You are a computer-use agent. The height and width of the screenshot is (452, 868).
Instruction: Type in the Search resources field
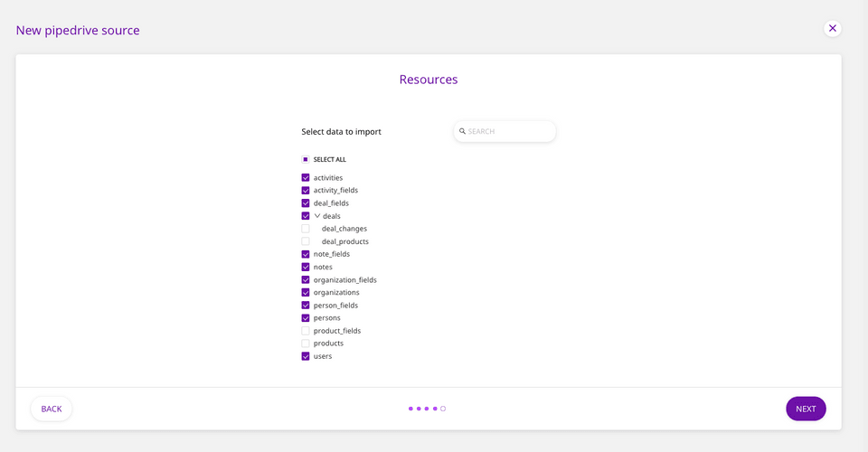coord(508,131)
